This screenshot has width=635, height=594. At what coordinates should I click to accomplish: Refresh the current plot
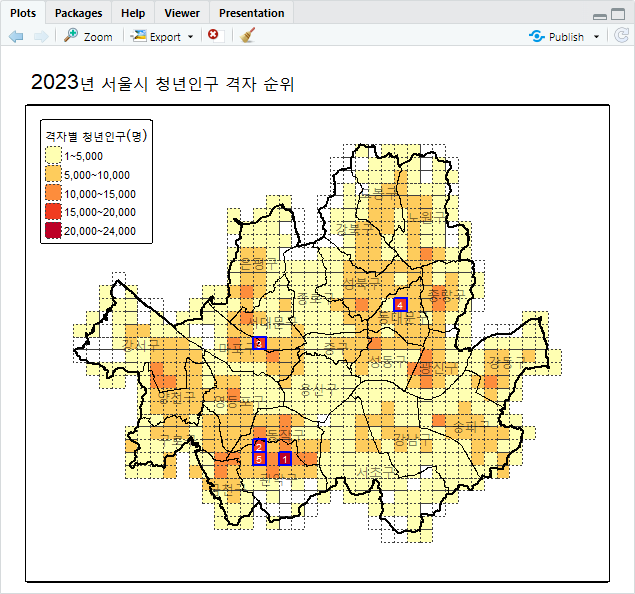[621, 36]
